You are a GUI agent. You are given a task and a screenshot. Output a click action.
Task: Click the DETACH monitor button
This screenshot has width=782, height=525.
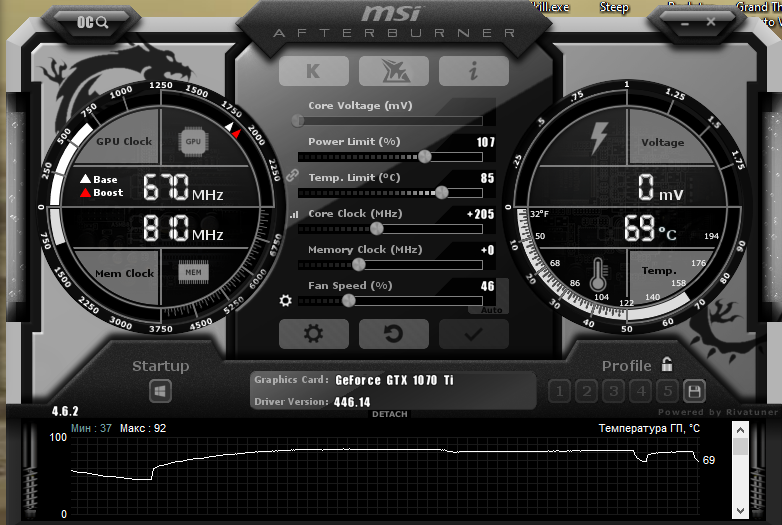(x=390, y=414)
